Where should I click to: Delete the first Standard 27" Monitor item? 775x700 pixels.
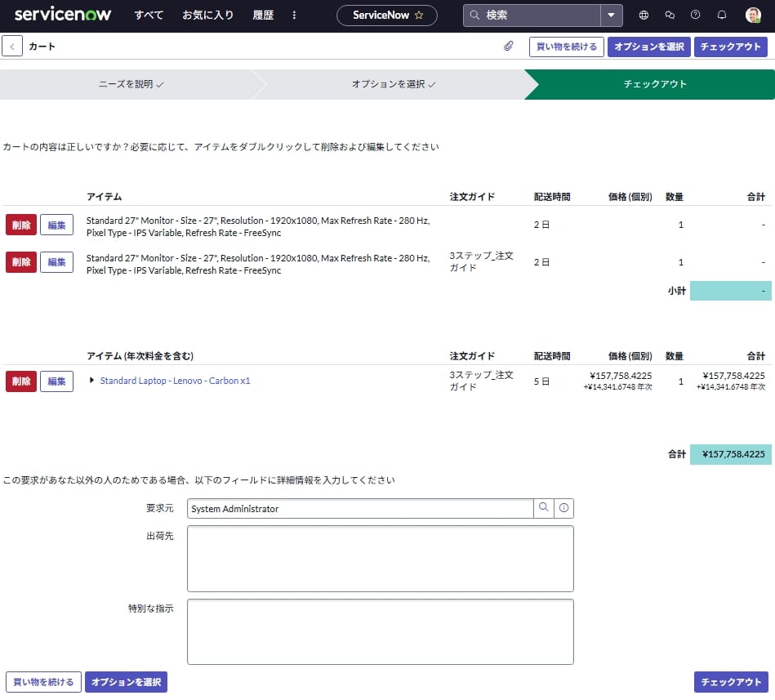21,225
